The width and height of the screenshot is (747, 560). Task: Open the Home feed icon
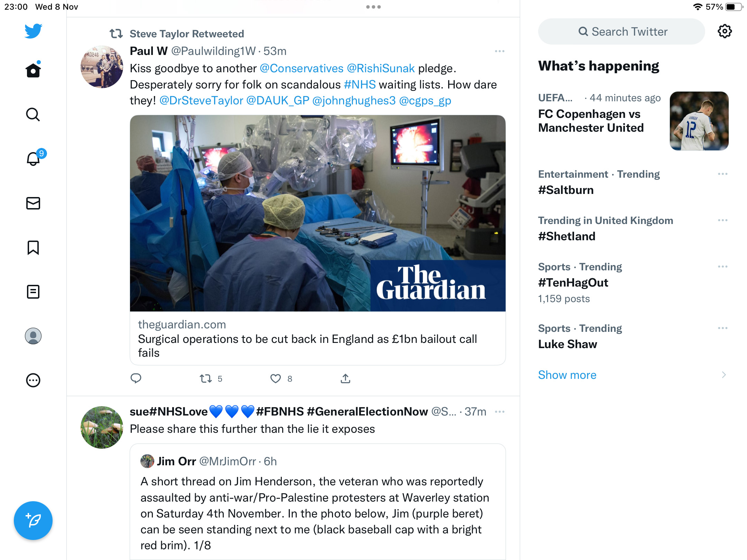(x=33, y=70)
